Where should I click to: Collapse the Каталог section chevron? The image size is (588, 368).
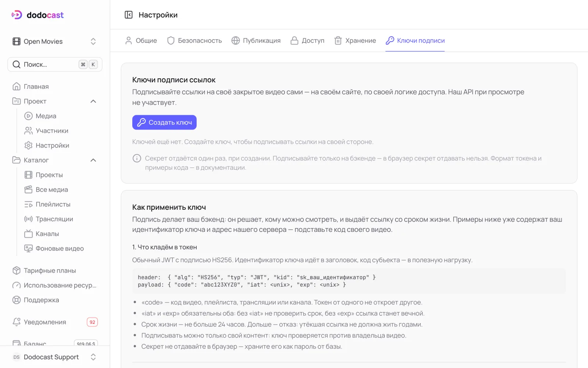click(93, 160)
